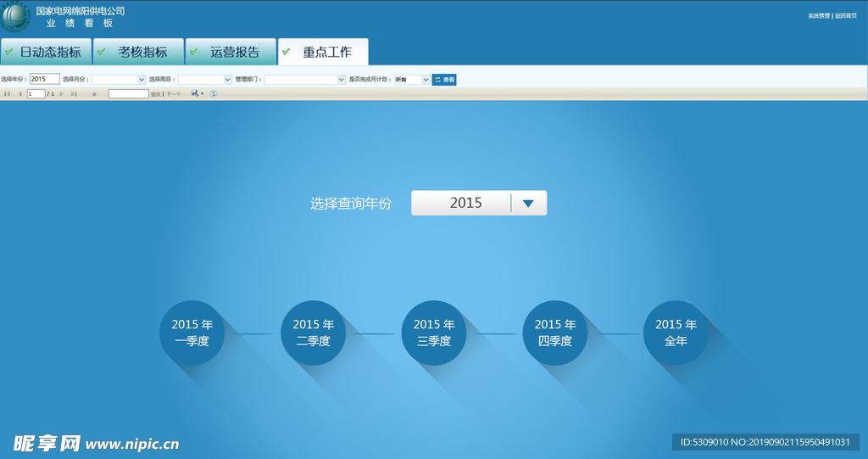Viewport: 868px width, 459px height.
Task: Click the report search text box
Action: [x=128, y=94]
